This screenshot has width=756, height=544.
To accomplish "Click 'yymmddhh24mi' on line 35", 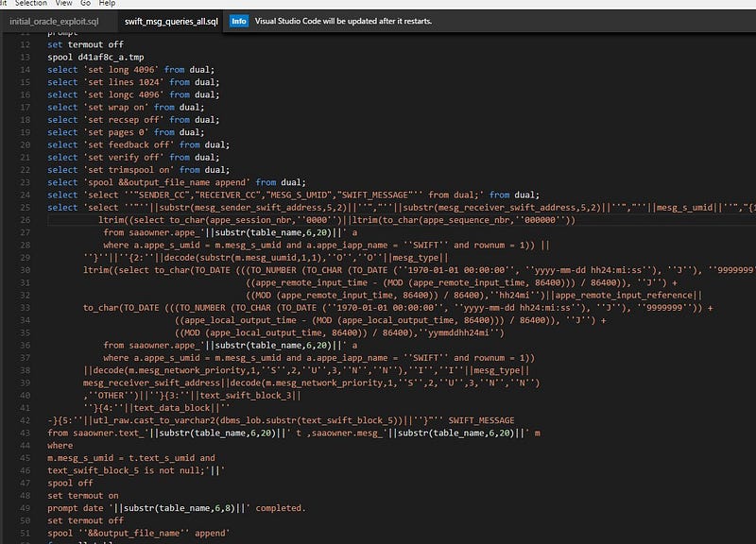I will [x=459, y=332].
